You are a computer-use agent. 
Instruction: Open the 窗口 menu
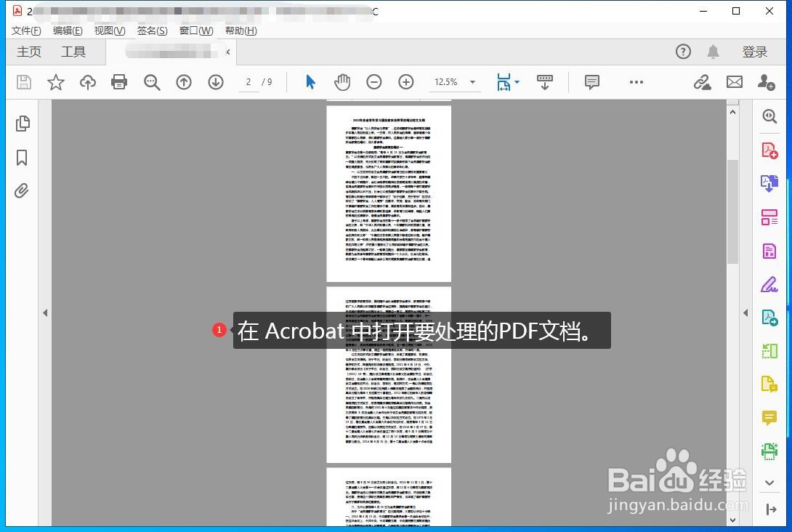pyautogui.click(x=196, y=31)
